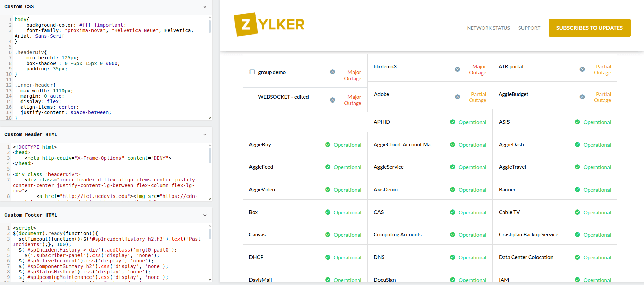Click Operational status text for Cable TV

[597, 213]
